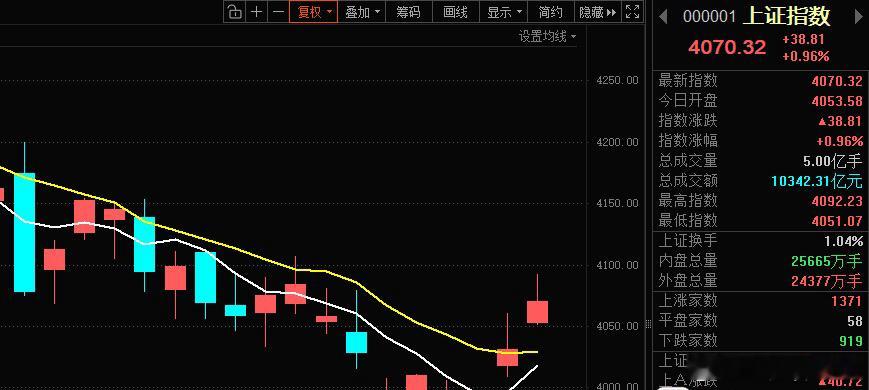869x390 pixels.
Task: Click the 上证指数 title
Action: pyautogui.click(x=786, y=16)
